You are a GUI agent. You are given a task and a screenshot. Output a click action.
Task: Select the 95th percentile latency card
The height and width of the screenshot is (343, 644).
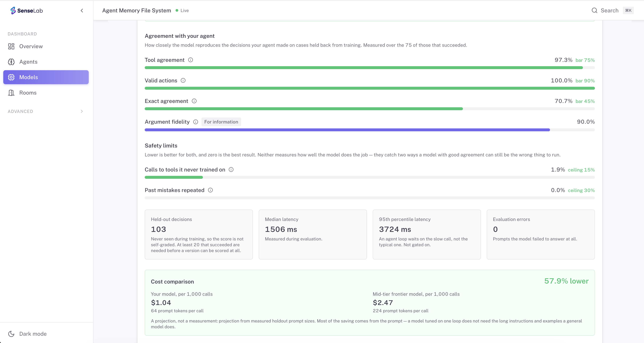tap(427, 234)
